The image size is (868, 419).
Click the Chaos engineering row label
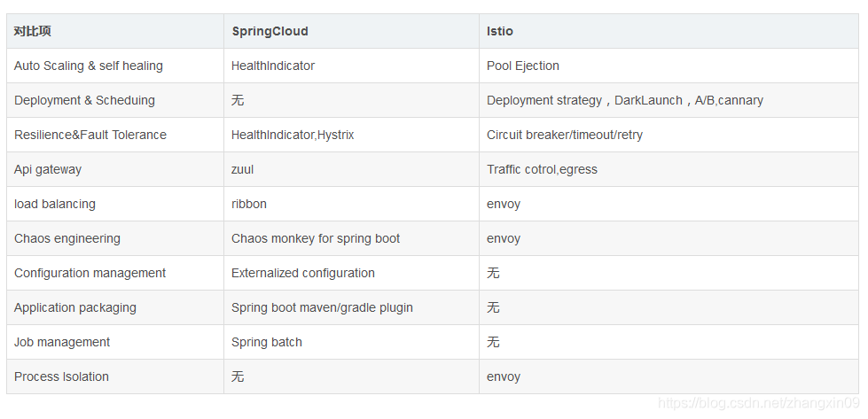(x=67, y=238)
